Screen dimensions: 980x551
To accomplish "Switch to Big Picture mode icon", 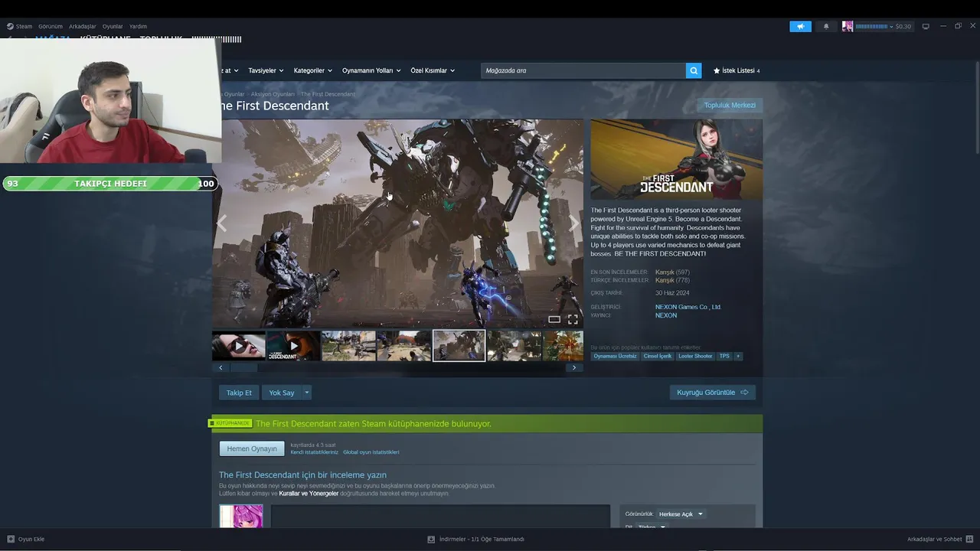I will (x=926, y=26).
